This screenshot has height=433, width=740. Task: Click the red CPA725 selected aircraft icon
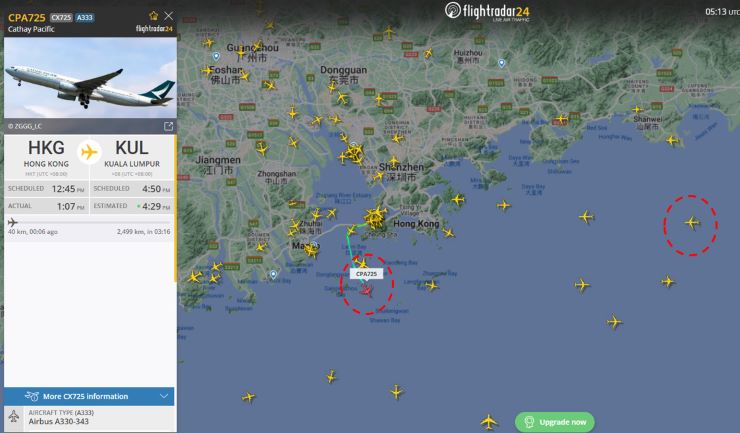tap(367, 290)
